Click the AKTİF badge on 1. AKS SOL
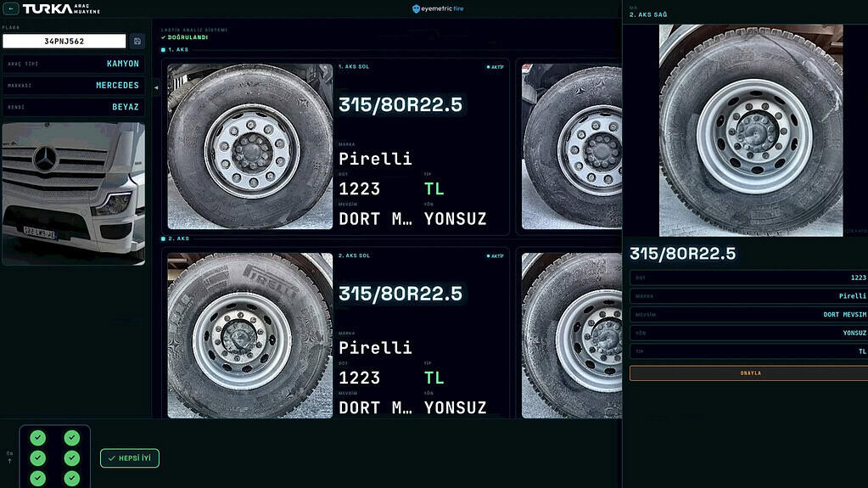This screenshot has width=868, height=488. point(495,67)
